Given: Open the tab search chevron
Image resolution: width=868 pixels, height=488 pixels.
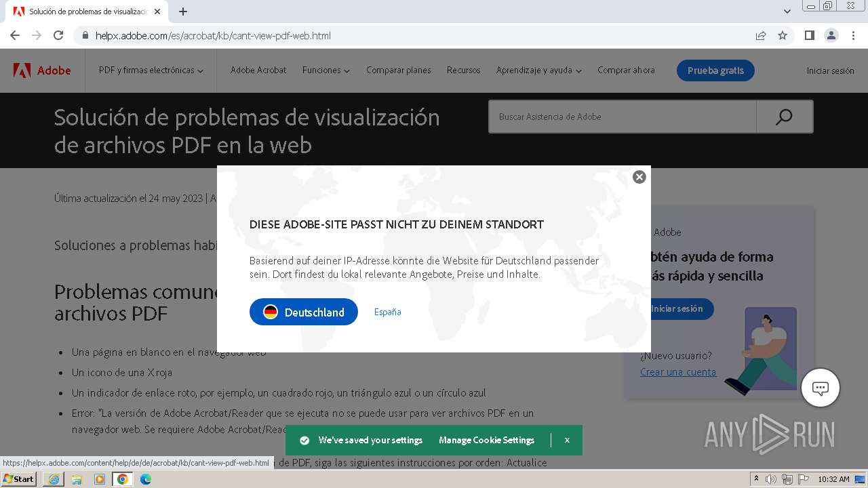Looking at the screenshot, I should [x=787, y=12].
